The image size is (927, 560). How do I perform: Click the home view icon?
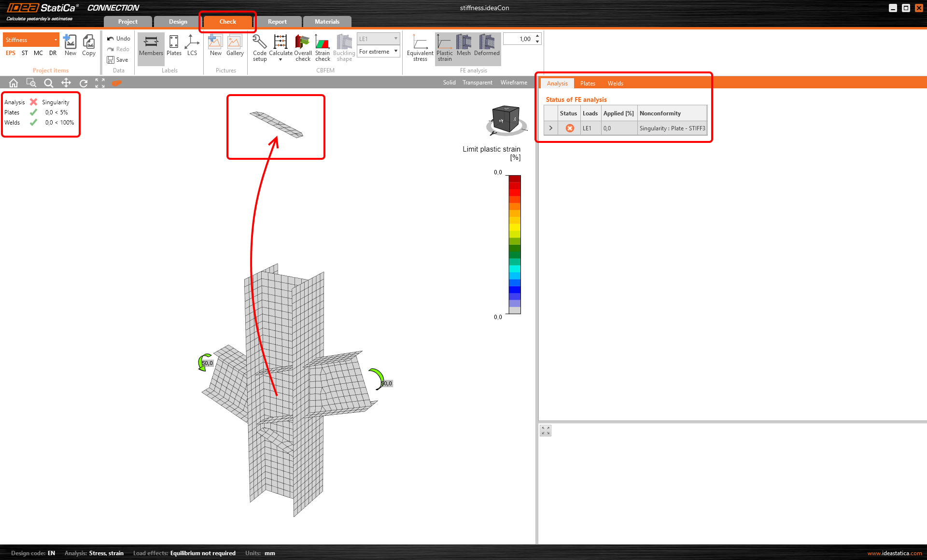click(14, 83)
